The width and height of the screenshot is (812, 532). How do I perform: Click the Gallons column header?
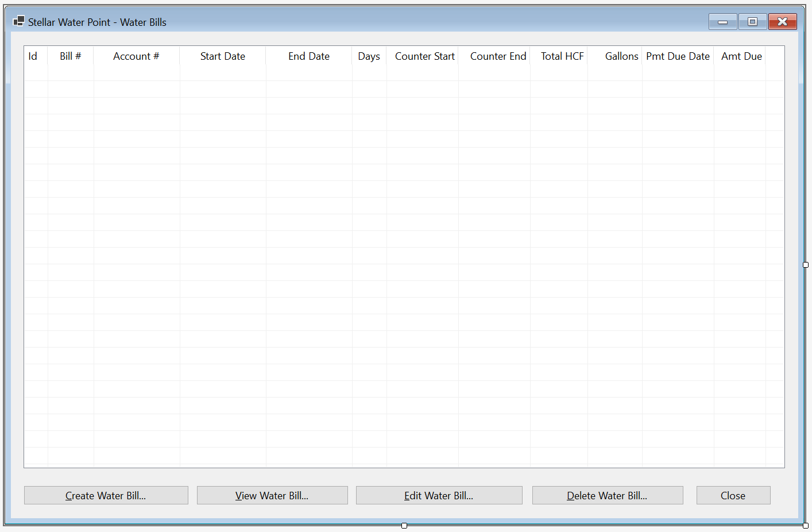click(x=615, y=56)
